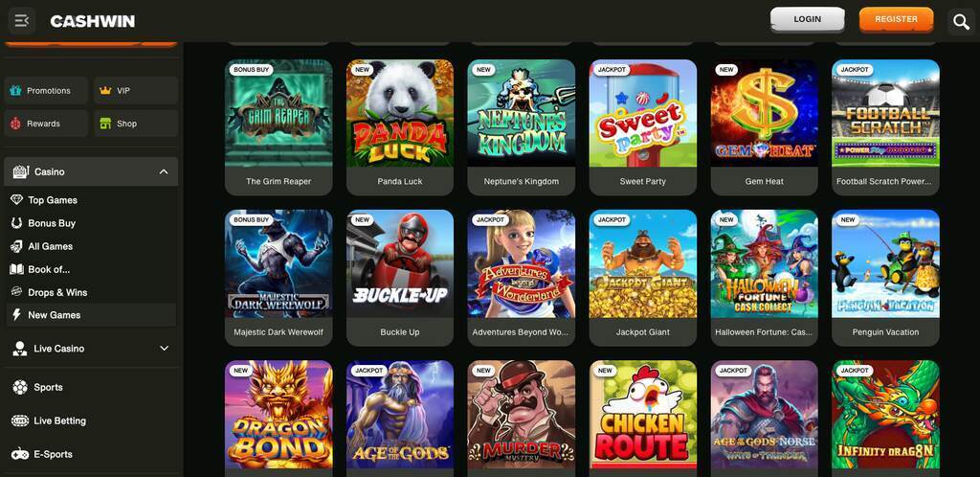The height and width of the screenshot is (477, 980).
Task: Open the search magnifier icon
Action: click(961, 22)
